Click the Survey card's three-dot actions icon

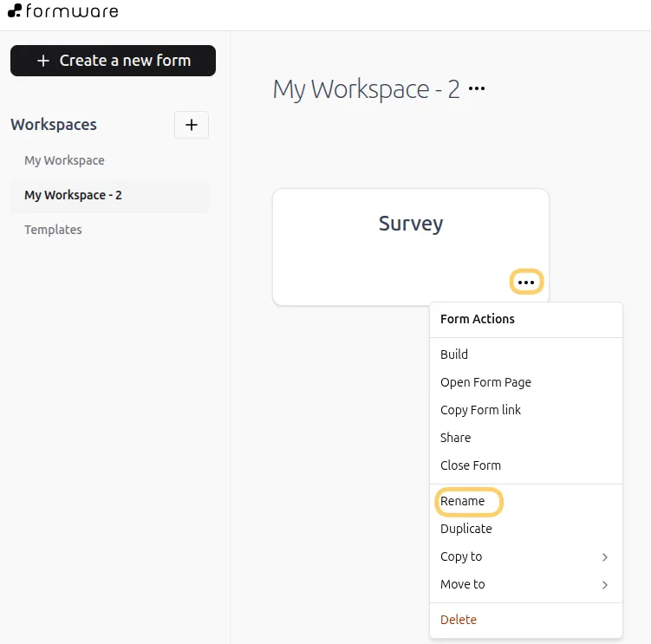tap(525, 283)
